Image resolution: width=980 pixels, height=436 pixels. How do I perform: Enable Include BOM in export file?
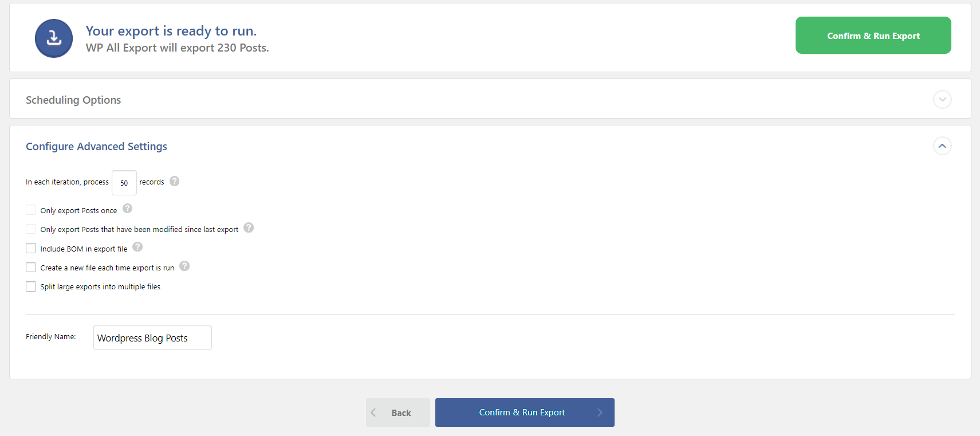(31, 248)
